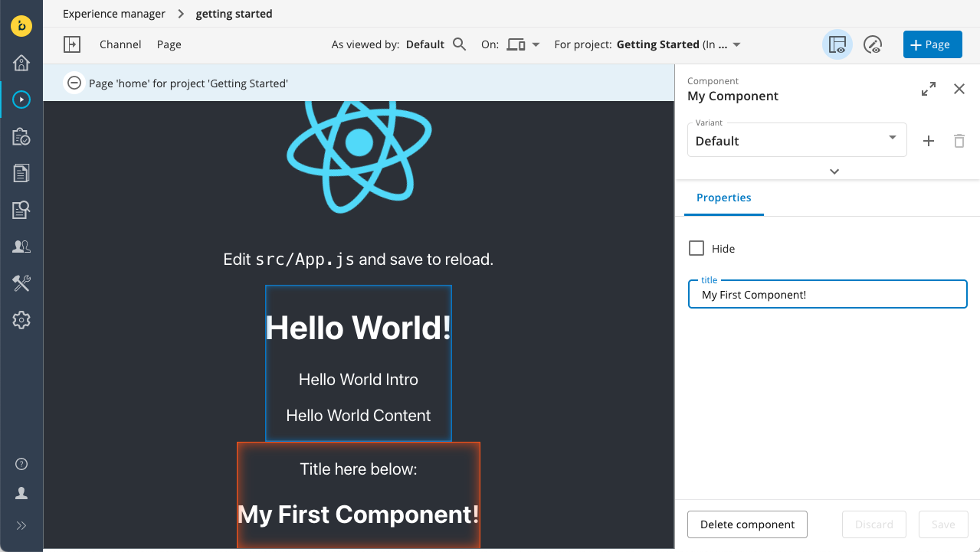Open the Variant Default dropdown
Viewport: 980px width, 552px height.
[797, 140]
